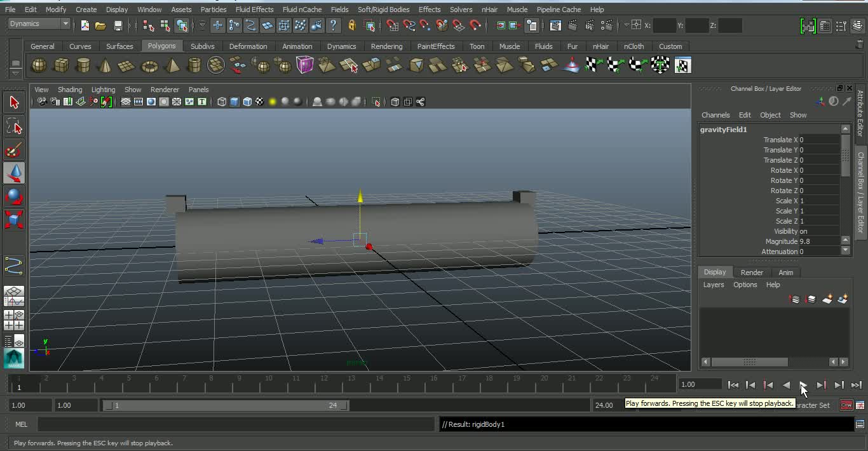Image resolution: width=868 pixels, height=451 pixels.
Task: Select the Paint Selection tool
Action: 14,150
